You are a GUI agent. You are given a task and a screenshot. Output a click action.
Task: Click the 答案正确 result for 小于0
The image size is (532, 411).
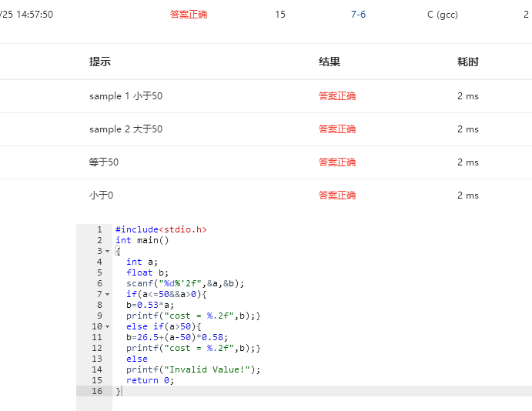pyautogui.click(x=337, y=195)
